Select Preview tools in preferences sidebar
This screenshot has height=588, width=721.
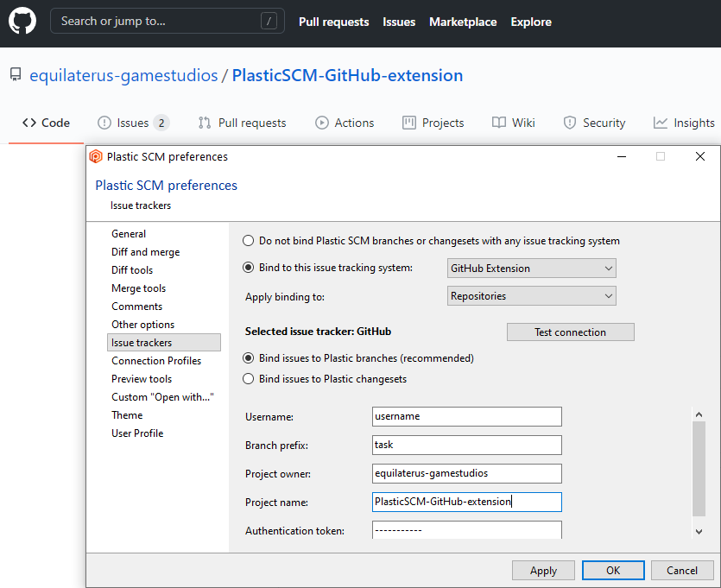[142, 379]
